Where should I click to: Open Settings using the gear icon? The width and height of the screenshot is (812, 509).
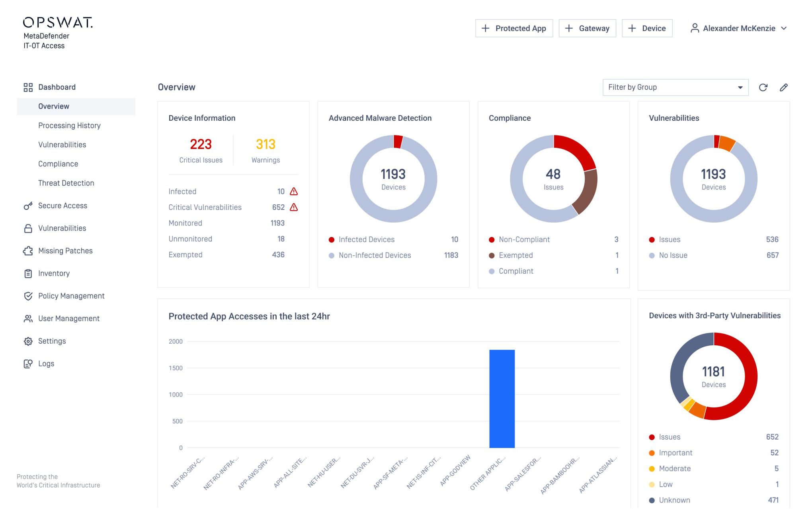point(27,341)
